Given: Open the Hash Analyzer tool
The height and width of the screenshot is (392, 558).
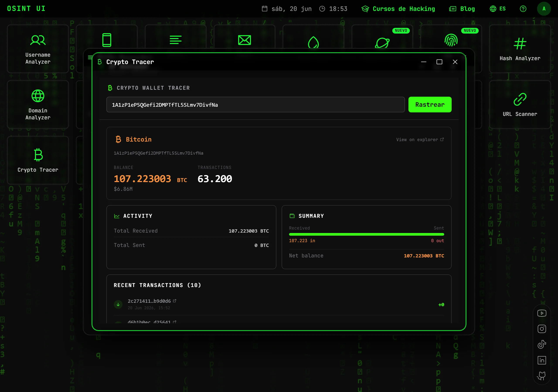Looking at the screenshot, I should pos(520,49).
